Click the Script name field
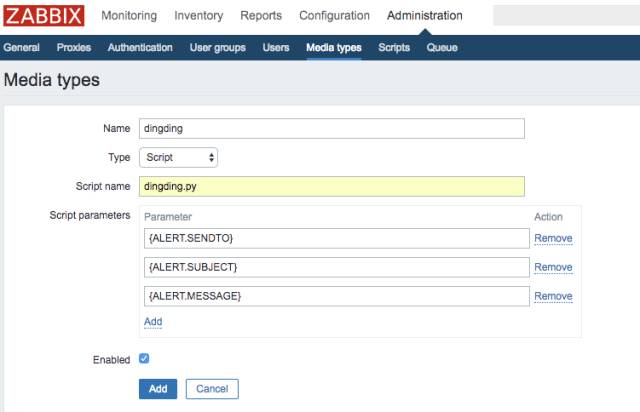This screenshot has width=640, height=412. pyautogui.click(x=331, y=186)
